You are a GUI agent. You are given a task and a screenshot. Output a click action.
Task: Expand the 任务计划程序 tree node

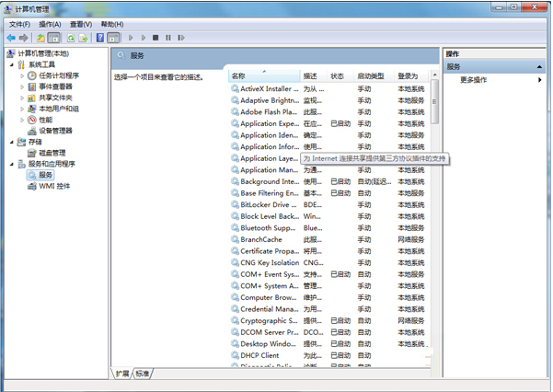(x=22, y=75)
